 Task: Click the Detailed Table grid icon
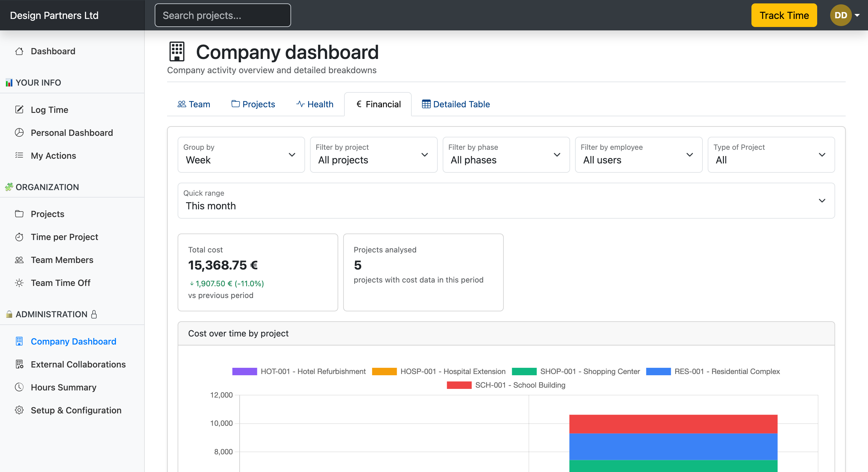[x=426, y=104]
